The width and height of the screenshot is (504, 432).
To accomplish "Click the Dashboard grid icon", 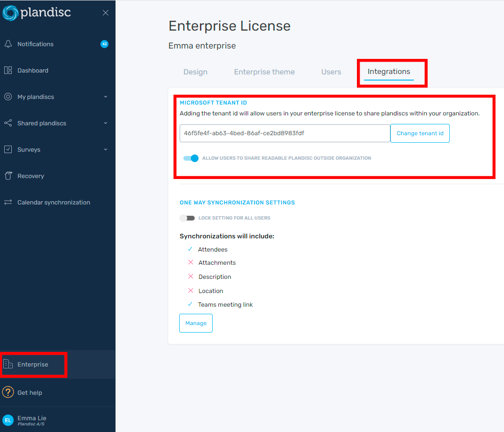I will tap(8, 70).
